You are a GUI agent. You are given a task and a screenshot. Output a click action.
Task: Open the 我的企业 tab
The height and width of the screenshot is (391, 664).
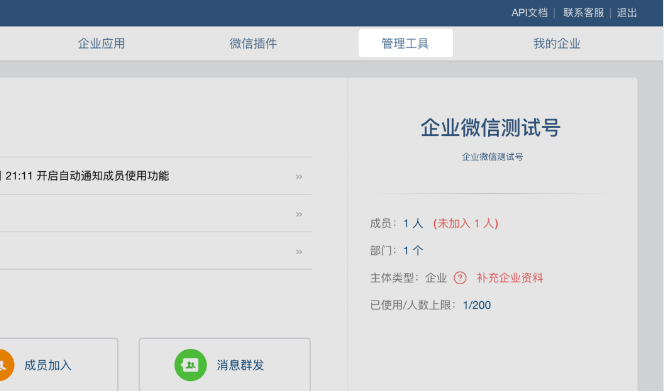click(x=556, y=43)
